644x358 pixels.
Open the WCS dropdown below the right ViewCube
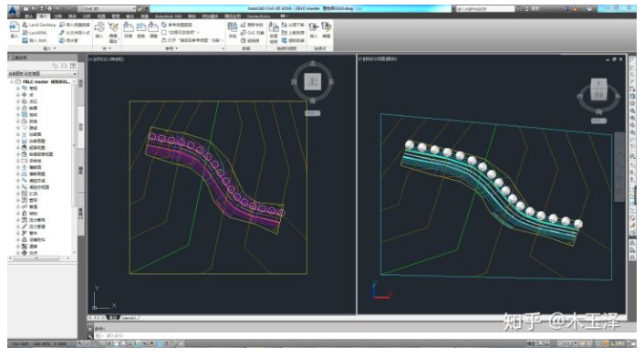point(598,121)
